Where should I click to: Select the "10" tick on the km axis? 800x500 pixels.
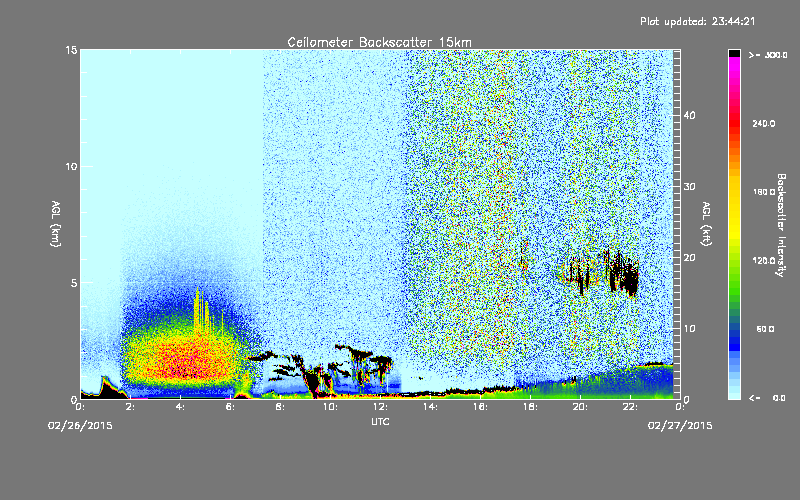[71, 166]
